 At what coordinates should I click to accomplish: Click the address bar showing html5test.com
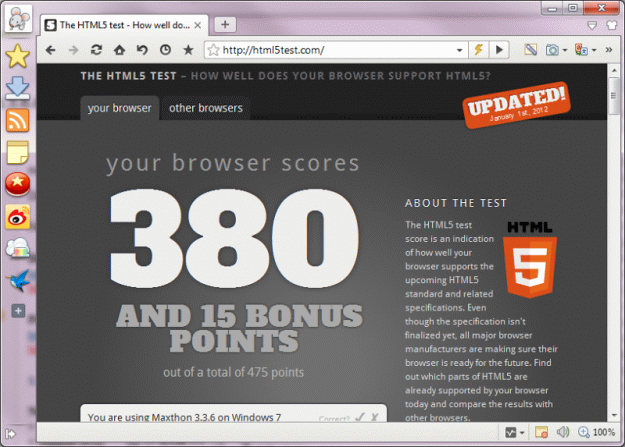[335, 49]
